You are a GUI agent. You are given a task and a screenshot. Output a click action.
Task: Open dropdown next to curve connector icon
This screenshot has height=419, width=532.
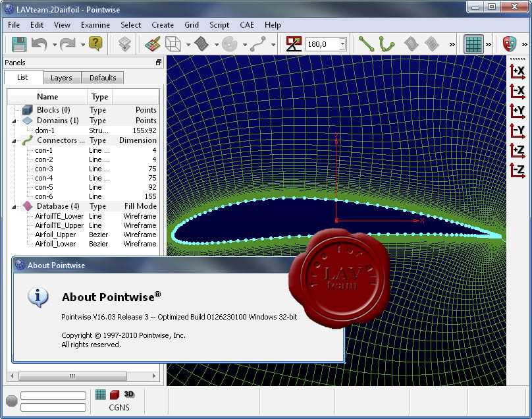273,45
